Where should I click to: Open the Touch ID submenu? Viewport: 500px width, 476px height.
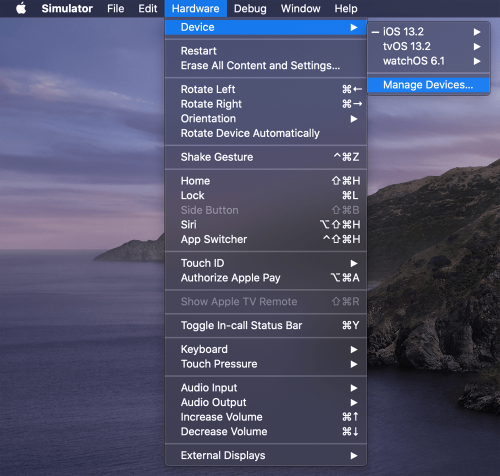click(x=266, y=263)
